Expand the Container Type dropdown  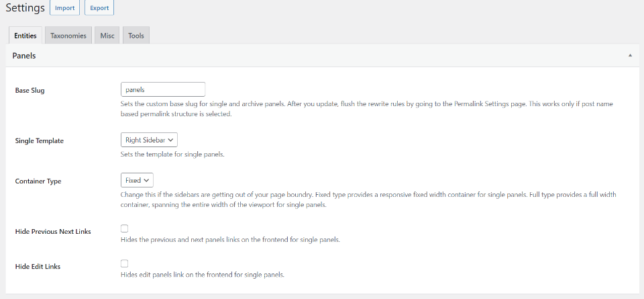[x=138, y=180]
